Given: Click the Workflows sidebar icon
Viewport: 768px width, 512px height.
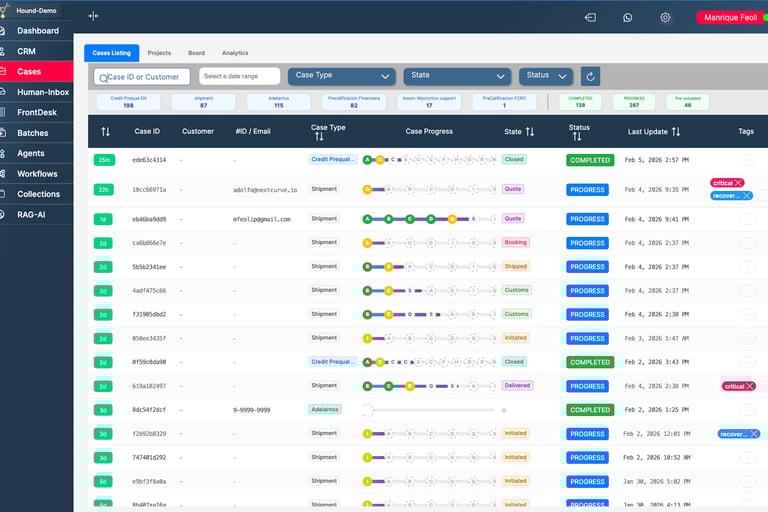Looking at the screenshot, I should 2,173.
